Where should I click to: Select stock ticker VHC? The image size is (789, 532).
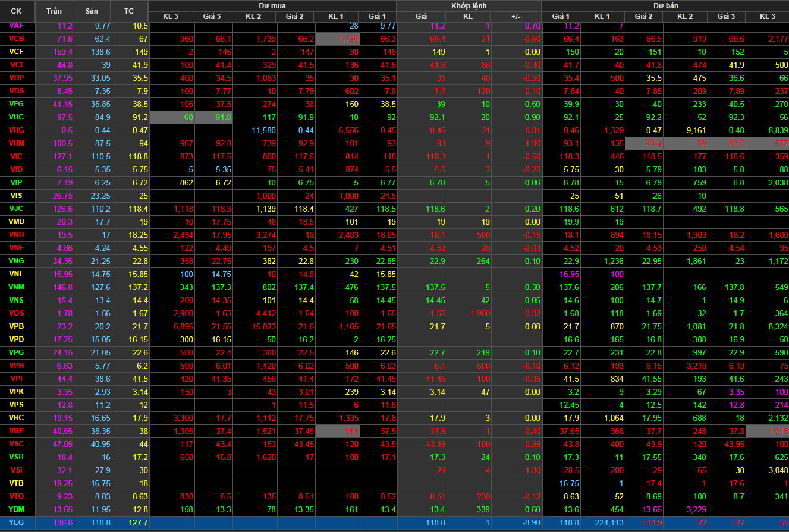tap(17, 117)
